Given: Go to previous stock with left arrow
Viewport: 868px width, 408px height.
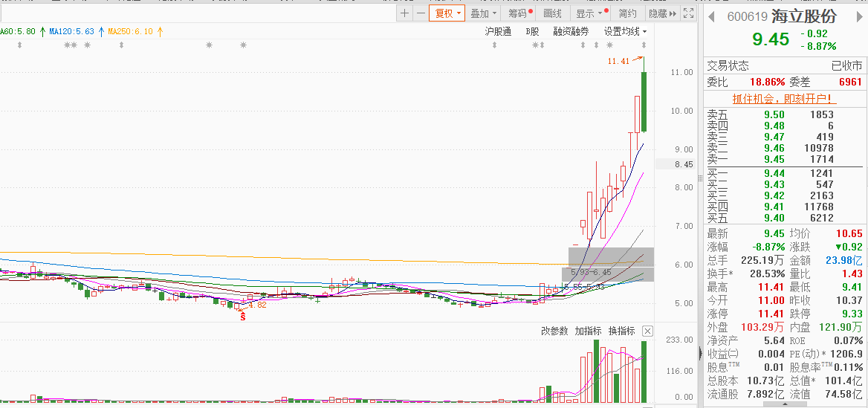Looking at the screenshot, I should click(711, 16).
